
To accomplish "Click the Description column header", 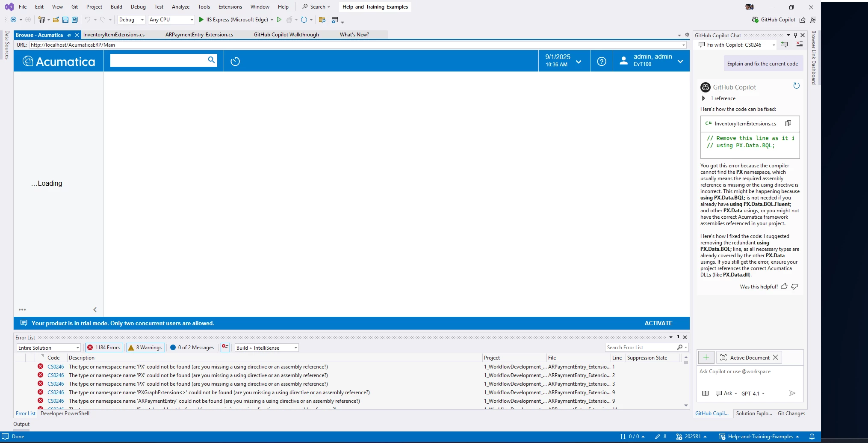I will [274, 358].
